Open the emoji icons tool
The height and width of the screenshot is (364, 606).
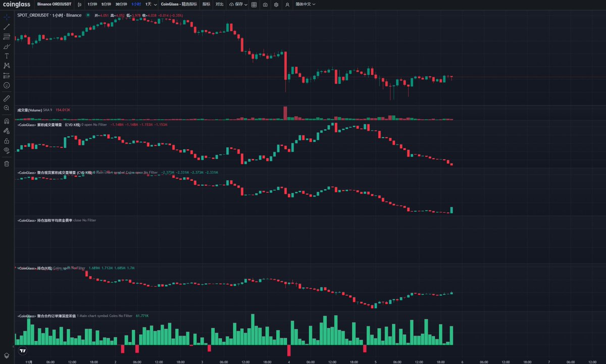click(7, 85)
